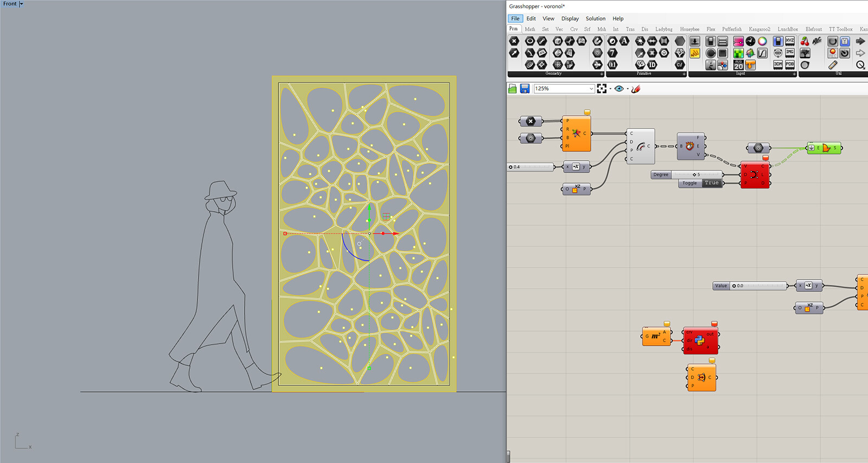Add the Import 3DM icon
This screenshot has width=868, height=463.
(778, 65)
